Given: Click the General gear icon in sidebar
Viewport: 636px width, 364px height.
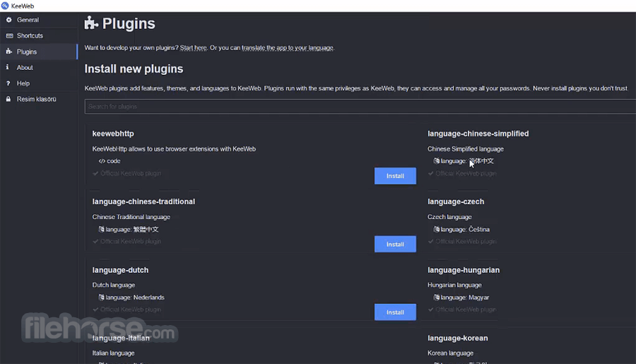Looking at the screenshot, I should (x=8, y=20).
